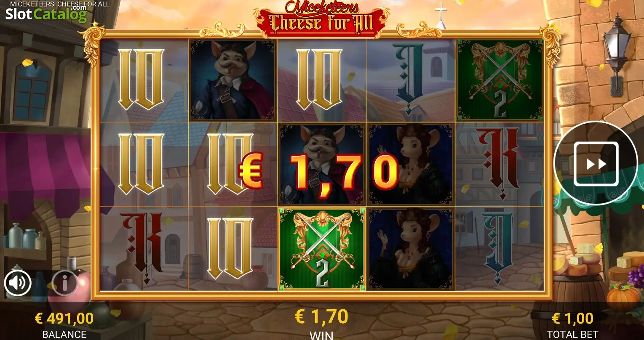Select the lady mouse in middle row
The width and height of the screenshot is (644, 340).
(x=410, y=165)
